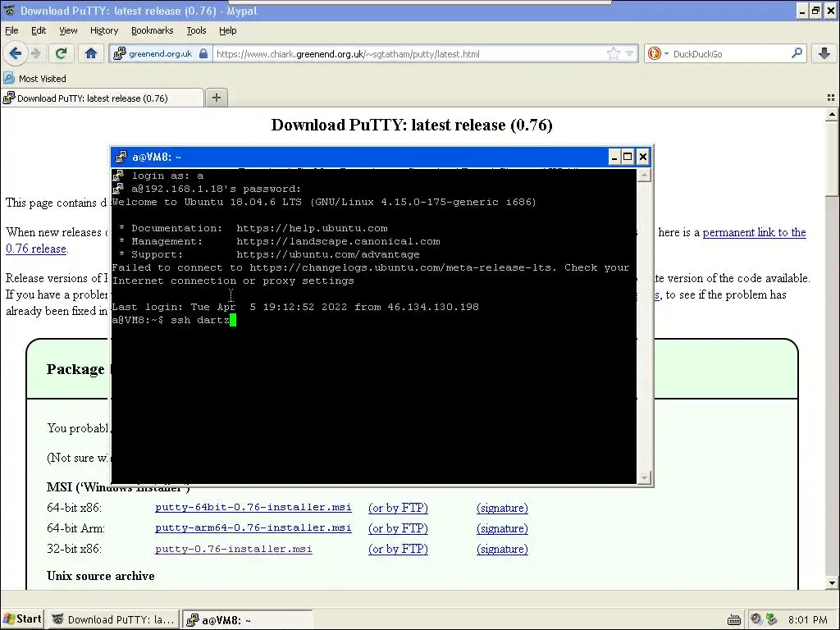The width and height of the screenshot is (840, 630).
Task: Click the URL address field
Action: [x=410, y=53]
